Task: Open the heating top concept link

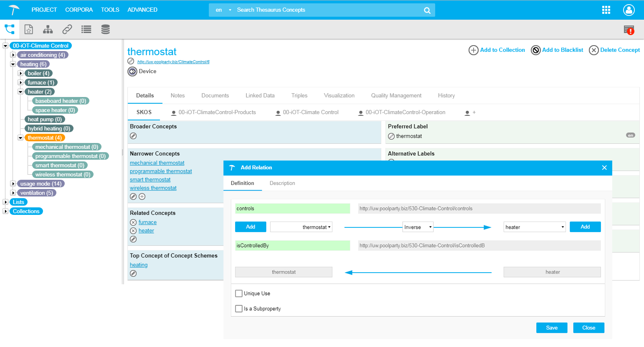Action: pyautogui.click(x=139, y=265)
